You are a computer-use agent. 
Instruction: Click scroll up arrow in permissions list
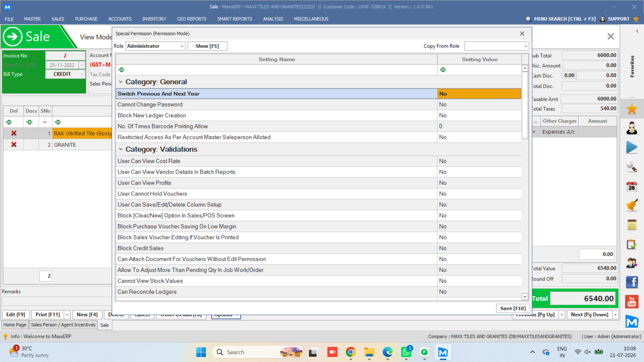click(525, 68)
